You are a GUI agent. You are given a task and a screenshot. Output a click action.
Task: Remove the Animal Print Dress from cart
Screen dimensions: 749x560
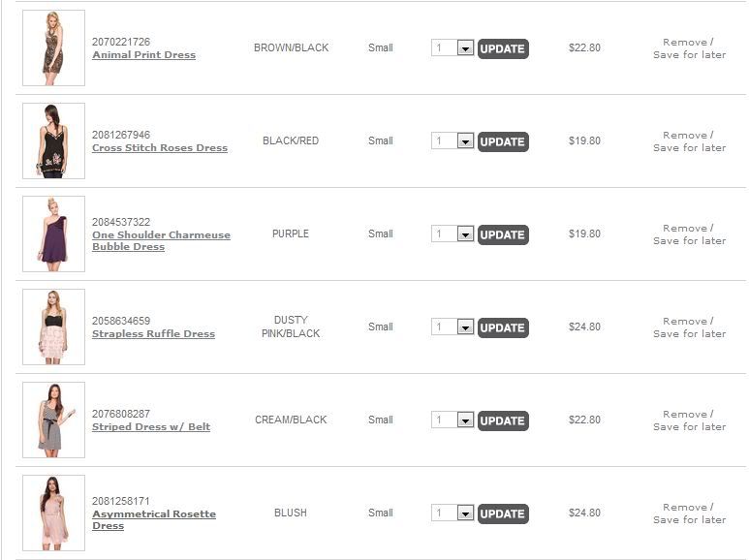coord(685,42)
